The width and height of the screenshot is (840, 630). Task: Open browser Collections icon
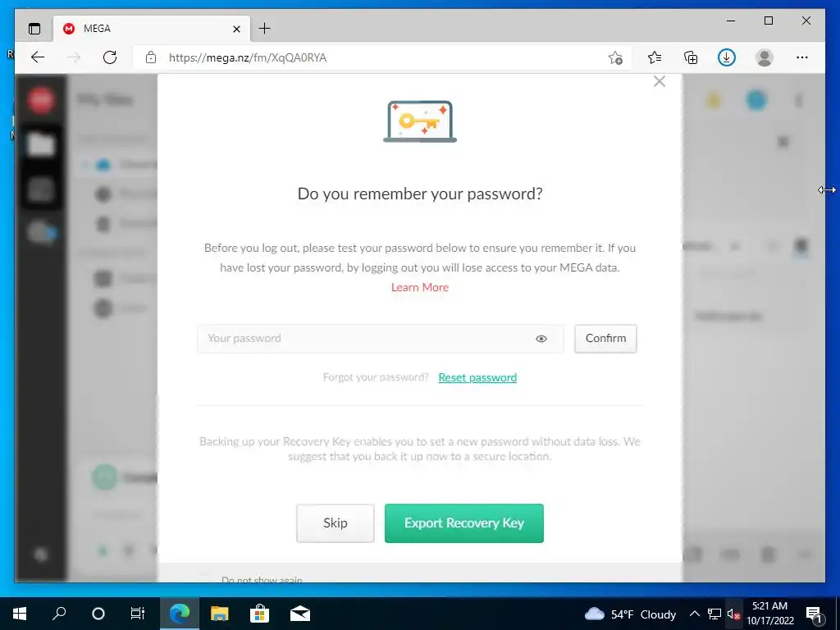click(691, 57)
